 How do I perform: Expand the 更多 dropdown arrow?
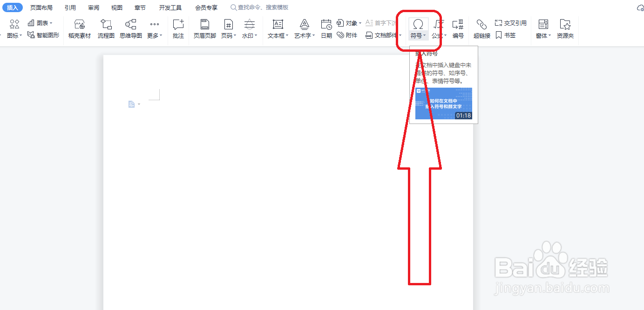pyautogui.click(x=161, y=35)
